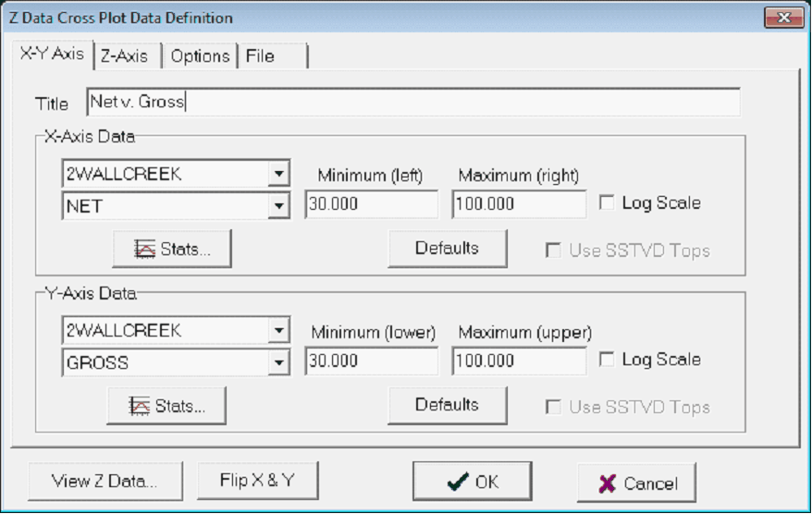Enable Log Scale for Y-Axis

[x=607, y=360]
